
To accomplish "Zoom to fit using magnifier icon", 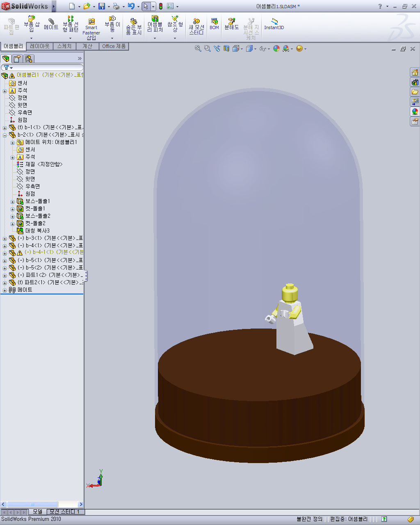I will point(198,48).
